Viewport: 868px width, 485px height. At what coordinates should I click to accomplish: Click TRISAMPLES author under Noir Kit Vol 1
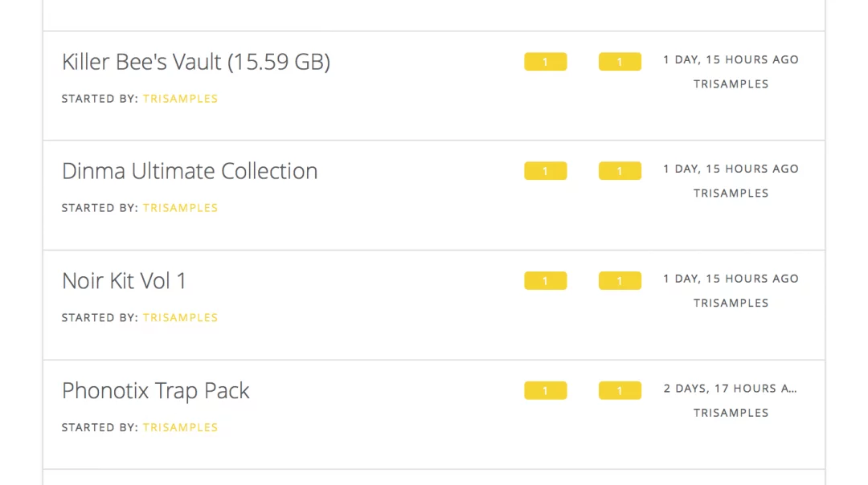click(181, 317)
